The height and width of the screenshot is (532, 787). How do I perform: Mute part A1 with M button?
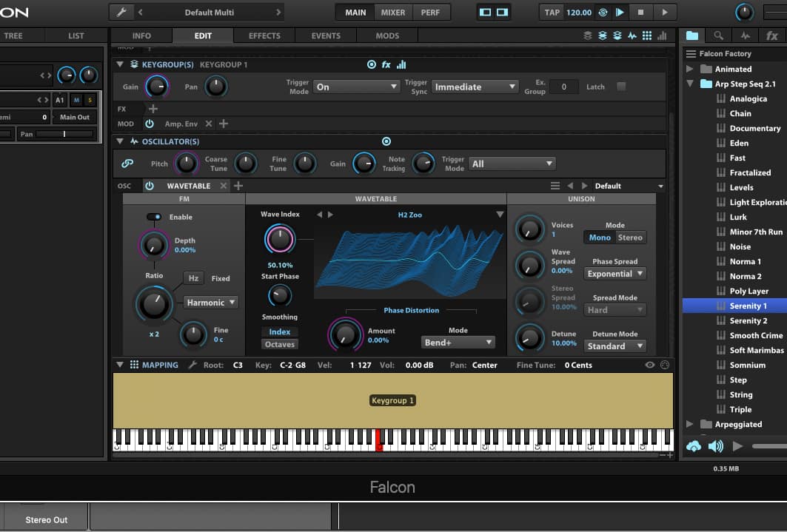(x=76, y=101)
